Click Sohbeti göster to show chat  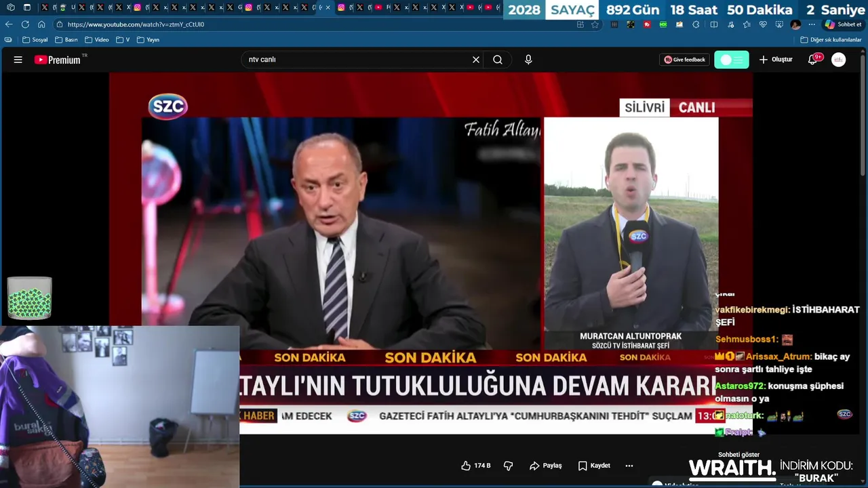click(738, 455)
